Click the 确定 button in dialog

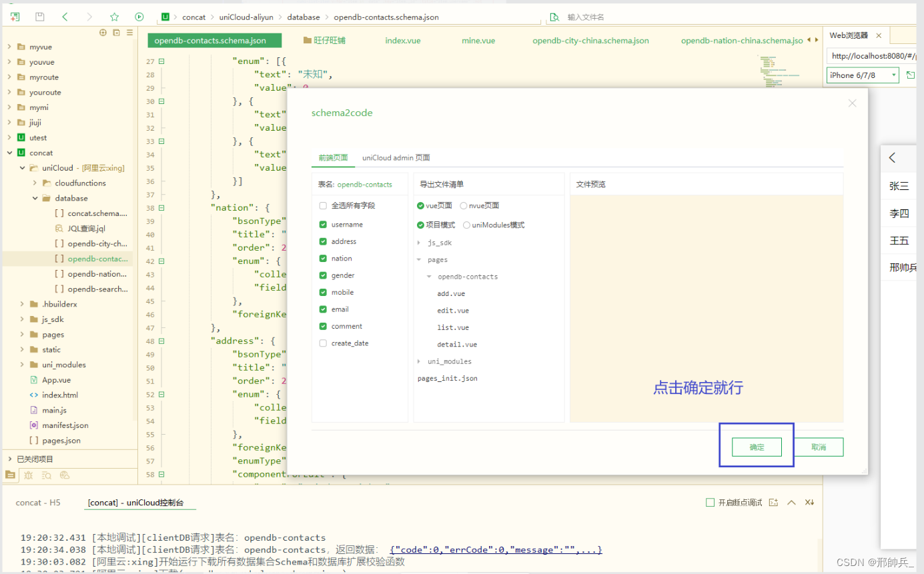[x=757, y=447]
